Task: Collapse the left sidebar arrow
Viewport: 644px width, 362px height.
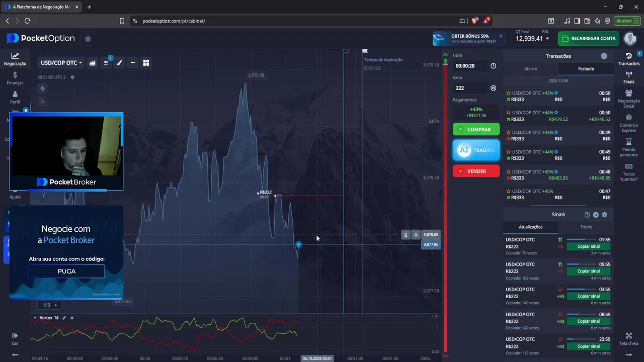Action: [x=15, y=355]
